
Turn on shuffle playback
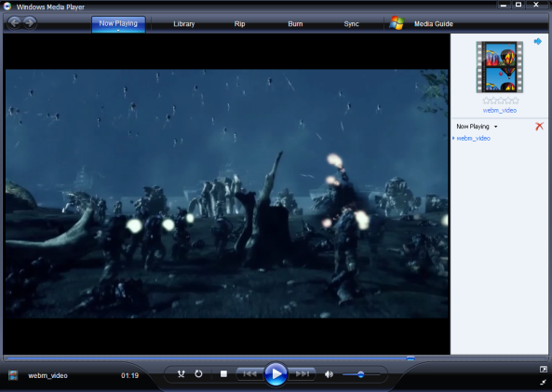182,373
